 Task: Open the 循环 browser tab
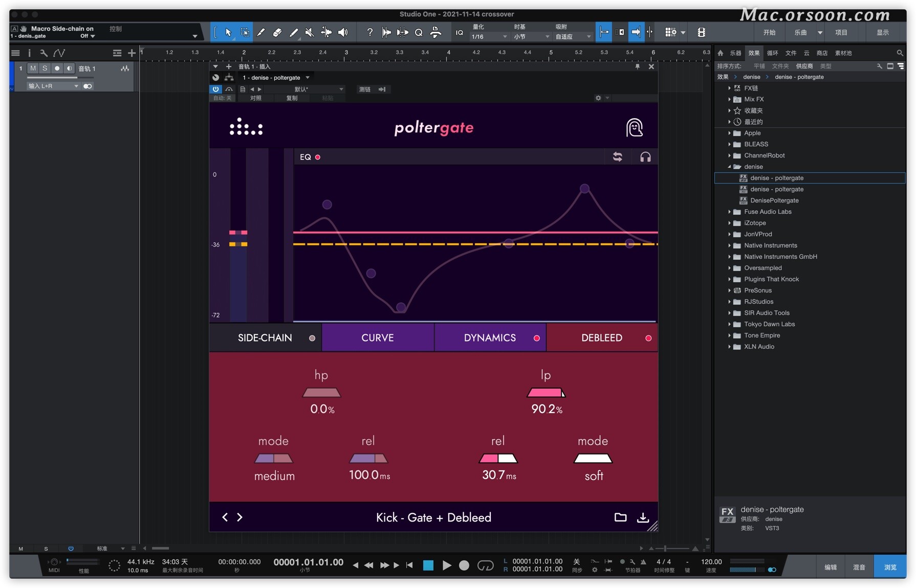[772, 53]
